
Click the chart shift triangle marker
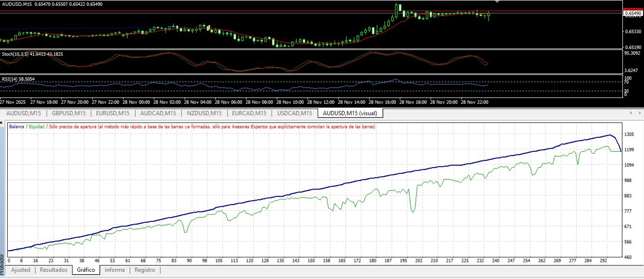click(497, 2)
